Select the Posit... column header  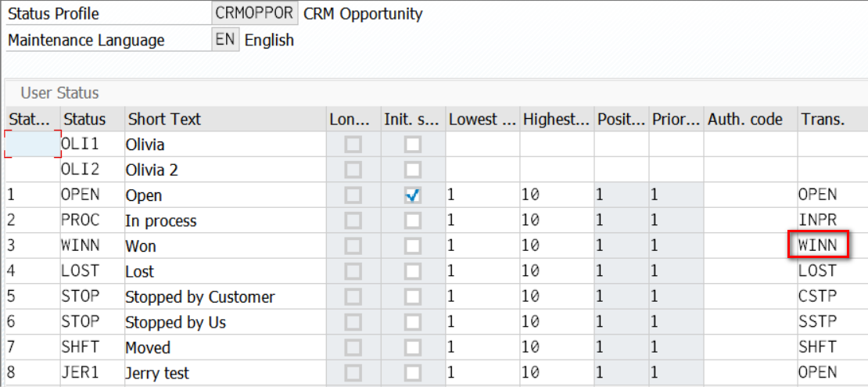point(621,119)
